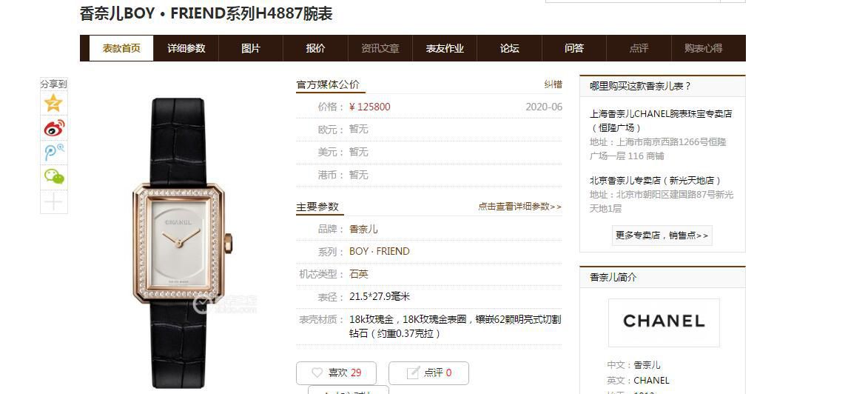This screenshot has height=394, width=868.
Task: Expand 点击查看详细参数 link
Action: (519, 207)
